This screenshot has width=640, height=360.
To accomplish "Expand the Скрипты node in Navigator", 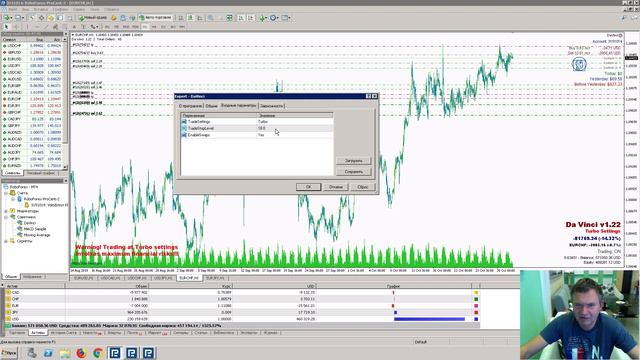I will click(6, 241).
